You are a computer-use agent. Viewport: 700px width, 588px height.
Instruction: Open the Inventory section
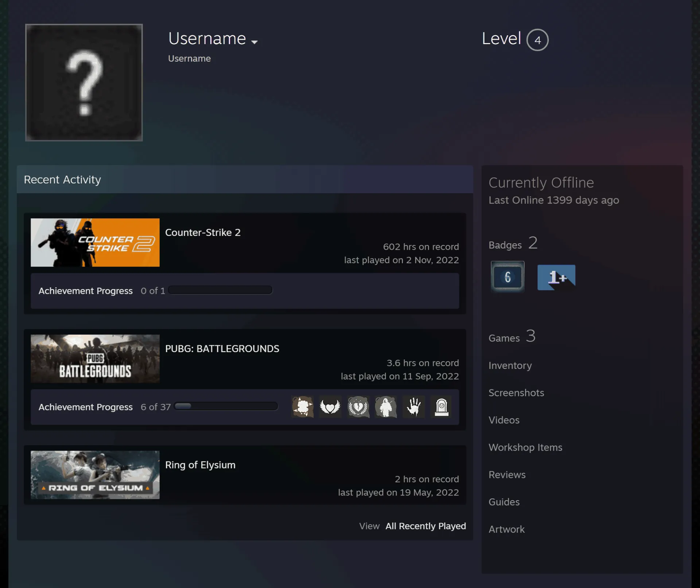click(510, 365)
